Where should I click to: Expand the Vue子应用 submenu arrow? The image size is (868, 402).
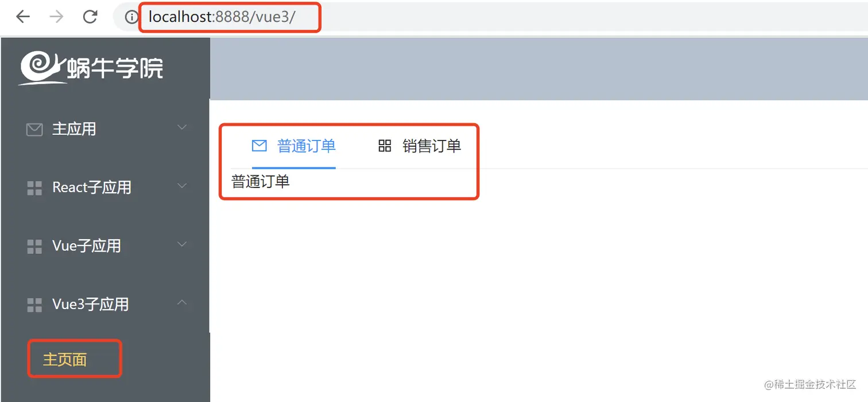click(x=182, y=244)
